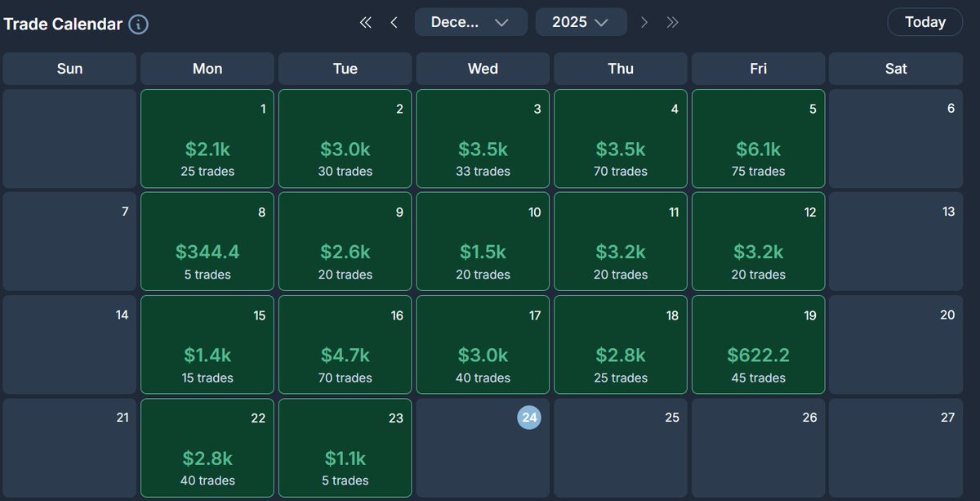Click the empty December 13 cell
This screenshot has height=501, width=980.
[896, 242]
